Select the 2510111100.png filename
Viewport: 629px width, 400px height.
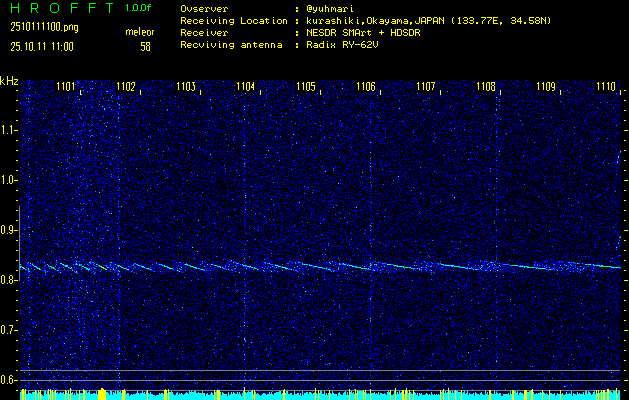pos(43,27)
